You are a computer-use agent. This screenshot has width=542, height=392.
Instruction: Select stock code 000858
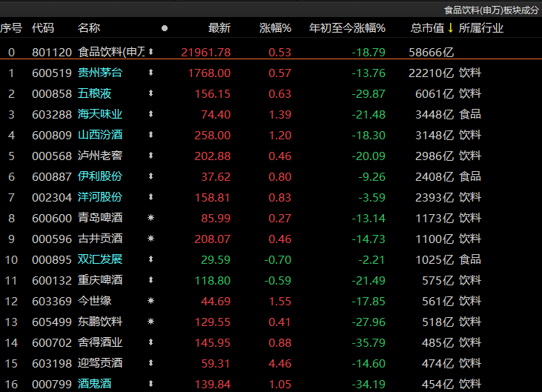click(x=52, y=93)
